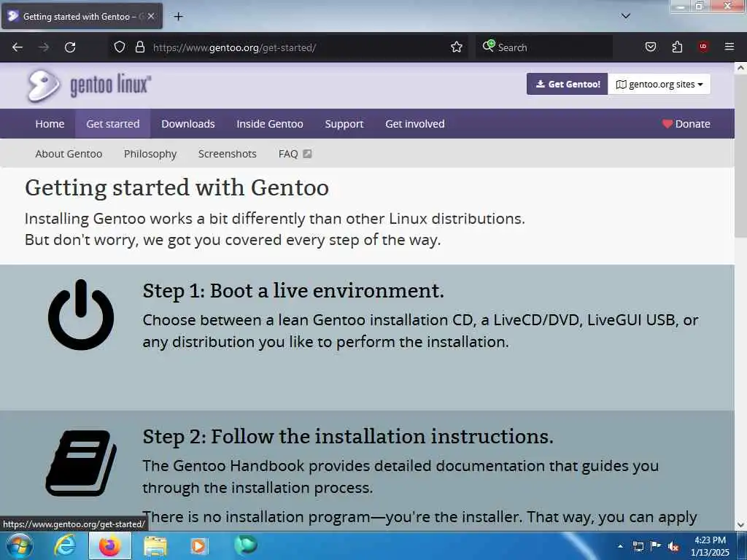
Task: Open the Windows Start menu orb
Action: [19, 545]
